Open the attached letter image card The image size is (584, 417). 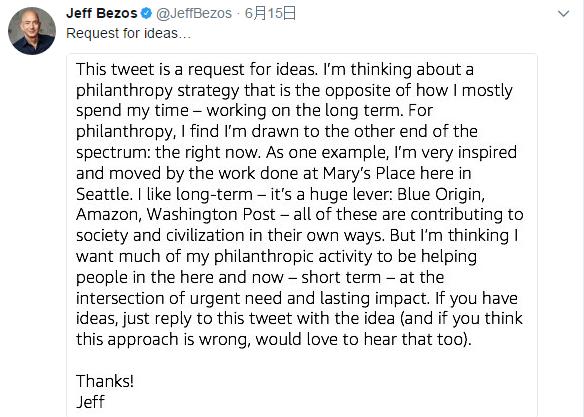302,235
